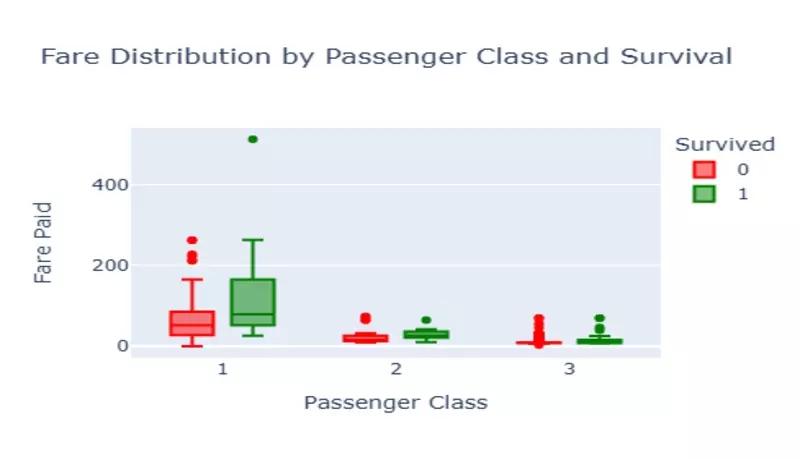Select the green box for class 1
Screen dimensions: 800x460
point(253,302)
